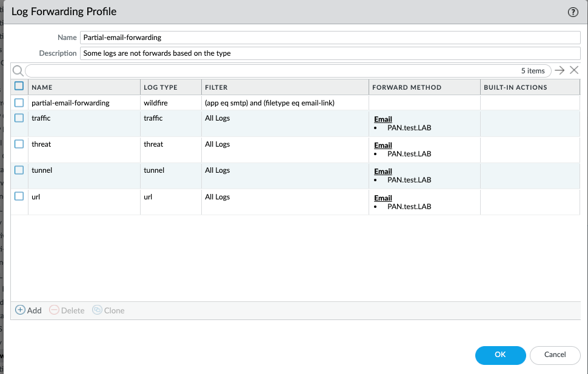The height and width of the screenshot is (374, 588).
Task: Select the traffic row checkbox
Action: 19,118
